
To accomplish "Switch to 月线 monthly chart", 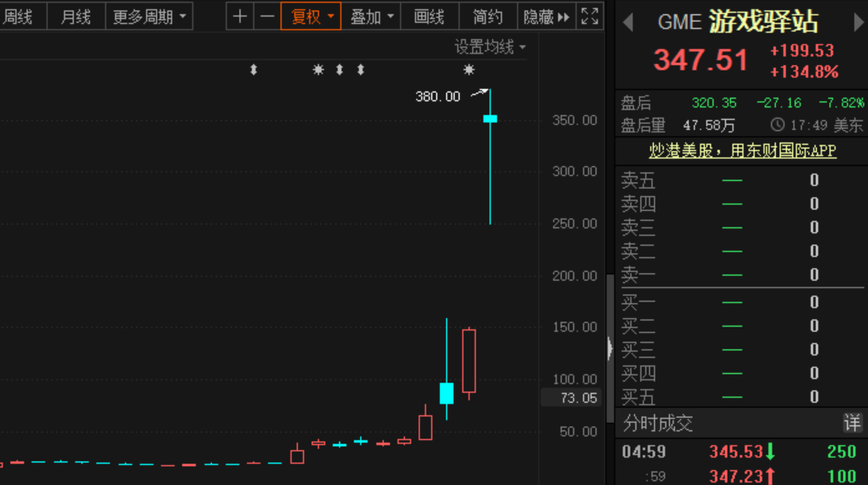I will pos(76,17).
